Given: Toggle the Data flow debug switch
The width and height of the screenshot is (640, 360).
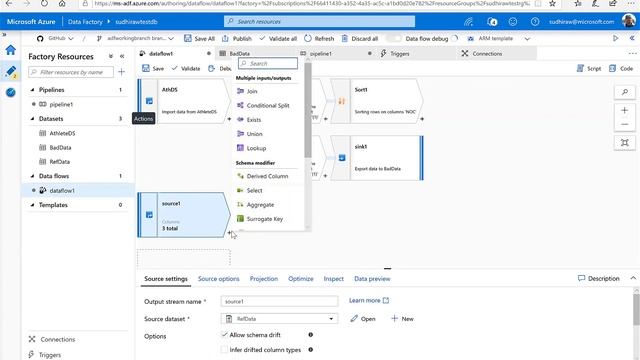Looking at the screenshot, I should (394, 38).
